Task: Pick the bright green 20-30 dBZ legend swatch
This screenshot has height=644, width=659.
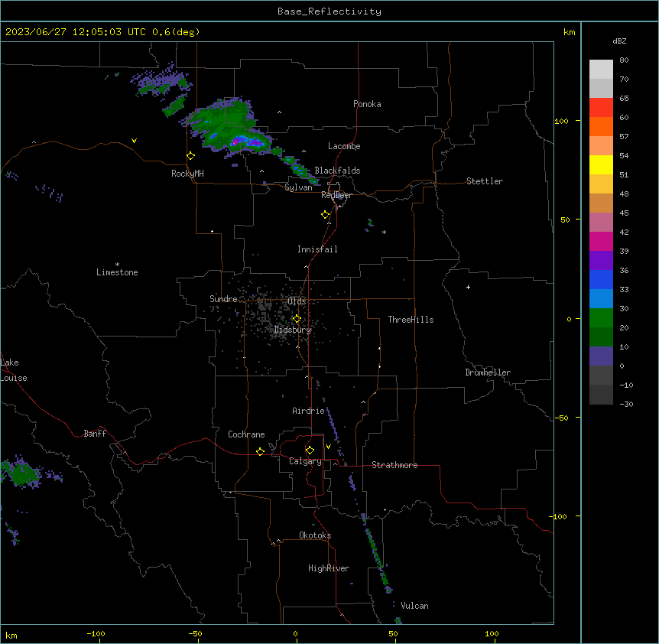Action: pyautogui.click(x=601, y=318)
